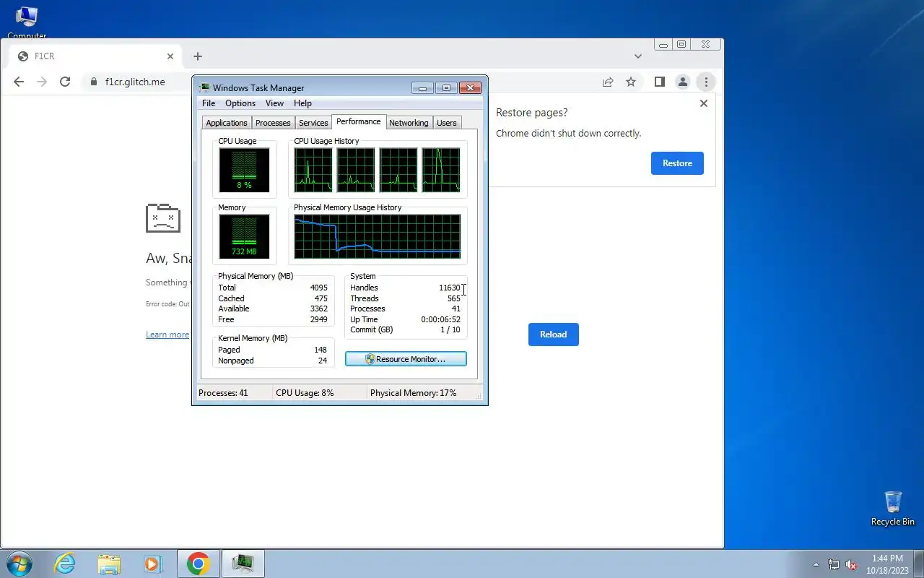Switch to the Applications tab
924x578 pixels.
coord(227,123)
